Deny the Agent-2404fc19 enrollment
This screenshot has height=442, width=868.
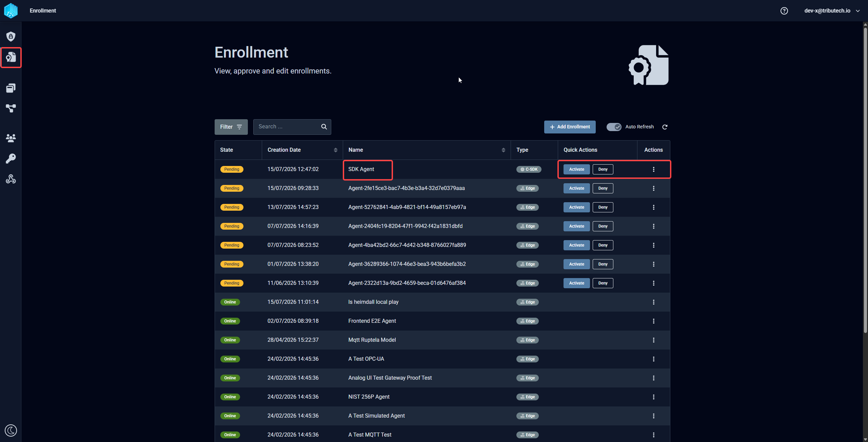(x=603, y=226)
